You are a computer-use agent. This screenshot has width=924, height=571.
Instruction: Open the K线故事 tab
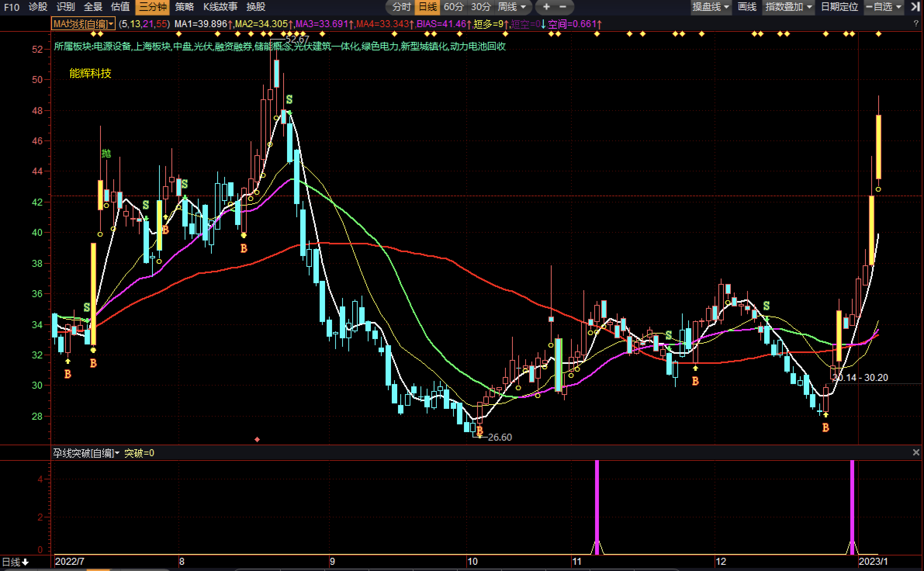tap(220, 7)
